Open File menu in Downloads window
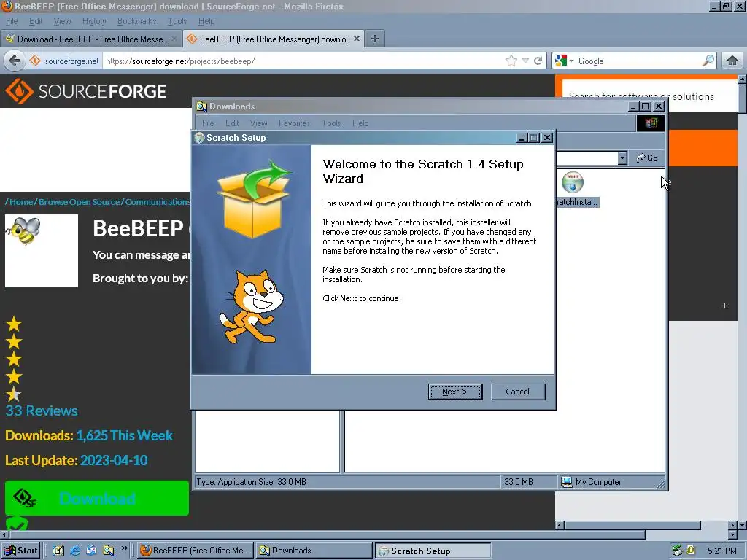 [x=208, y=122]
